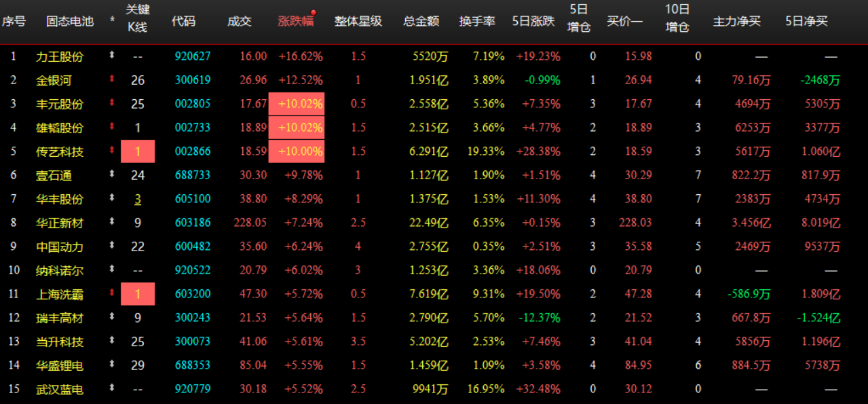Click the marker icon beside 瑞丰高材
Screen dimensions: 868x404
112,317
